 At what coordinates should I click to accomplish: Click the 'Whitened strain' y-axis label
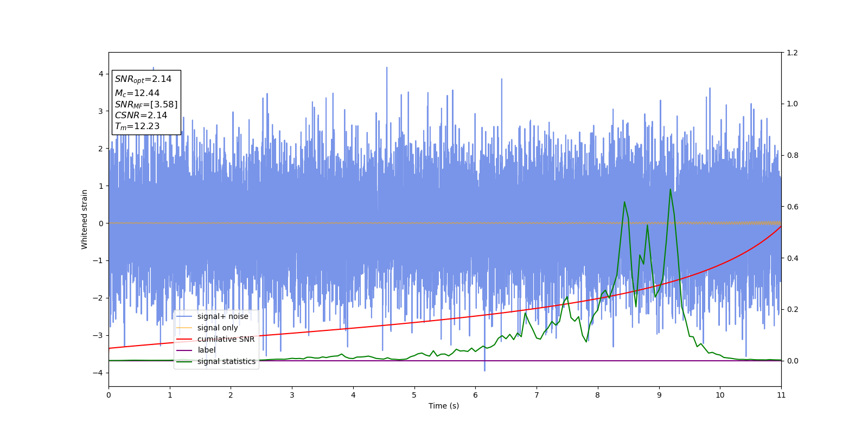pos(85,219)
